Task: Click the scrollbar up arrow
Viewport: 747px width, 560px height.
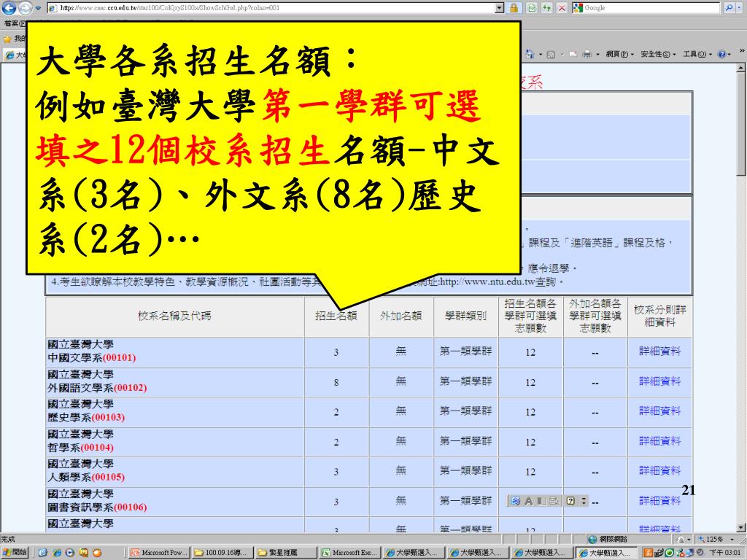Action: 741,68
